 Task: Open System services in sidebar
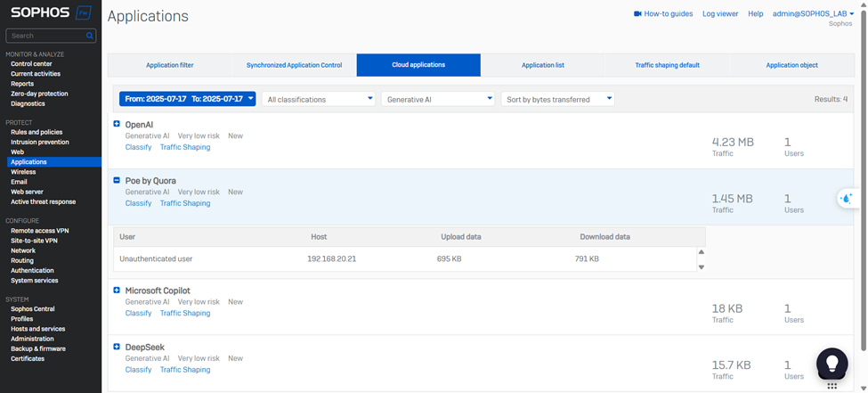(x=35, y=281)
